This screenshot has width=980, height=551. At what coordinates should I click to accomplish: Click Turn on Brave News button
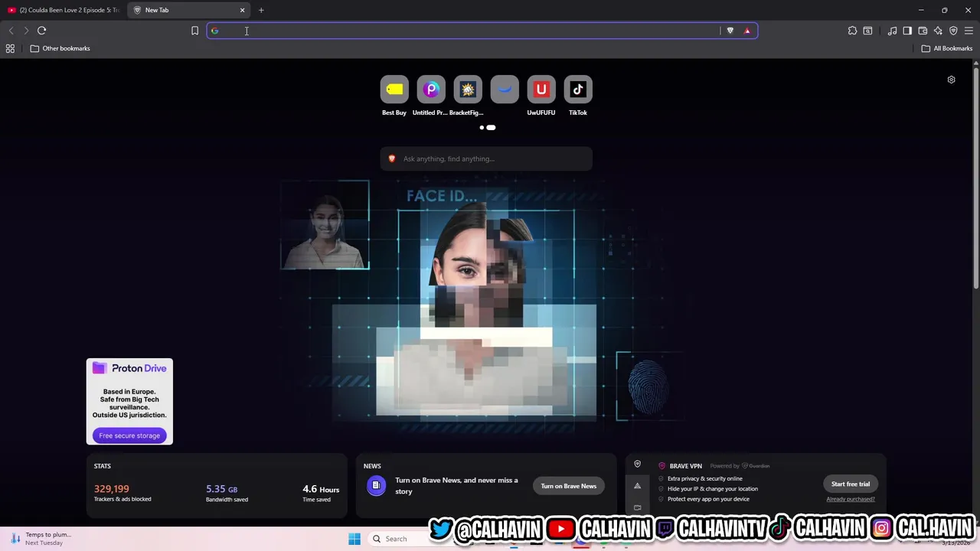[x=569, y=486]
